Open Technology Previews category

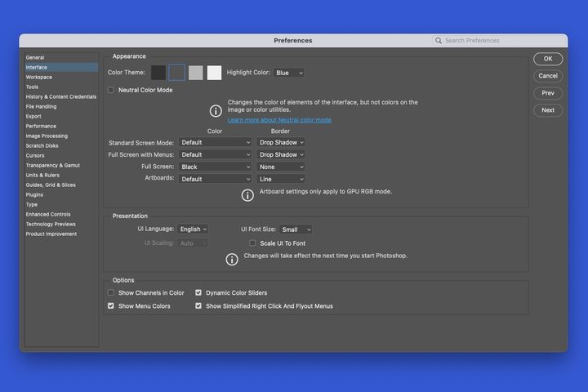tap(61, 224)
